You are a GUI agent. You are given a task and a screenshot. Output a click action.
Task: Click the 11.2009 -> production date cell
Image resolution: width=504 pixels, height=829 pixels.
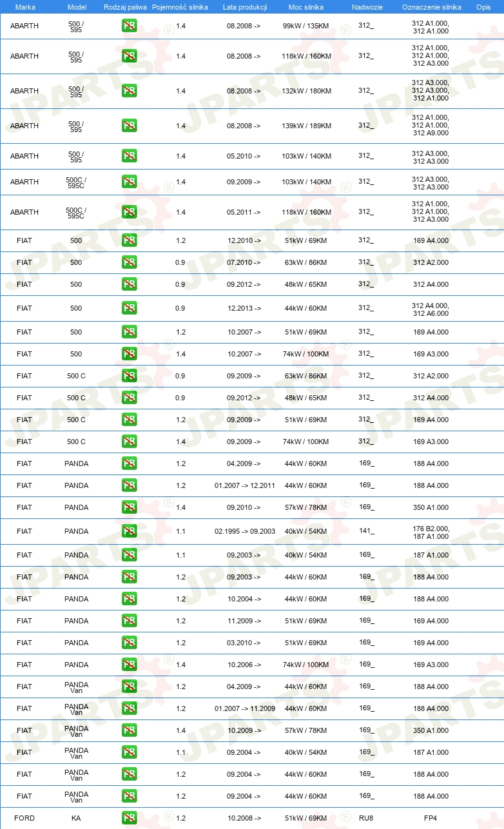pyautogui.click(x=244, y=621)
